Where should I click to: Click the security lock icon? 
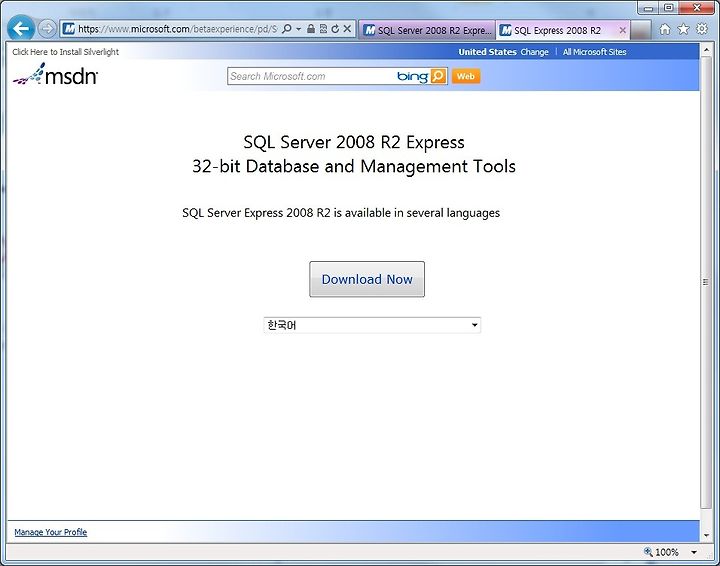pos(311,29)
